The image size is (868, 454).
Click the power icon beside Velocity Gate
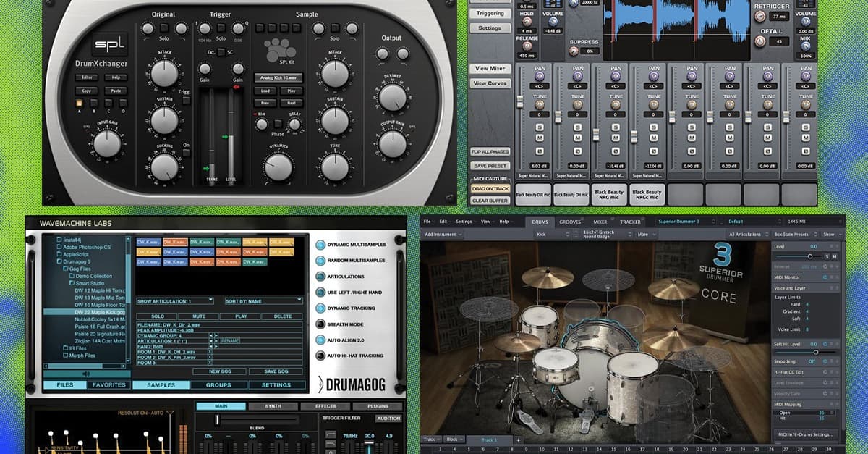pyautogui.click(x=824, y=394)
